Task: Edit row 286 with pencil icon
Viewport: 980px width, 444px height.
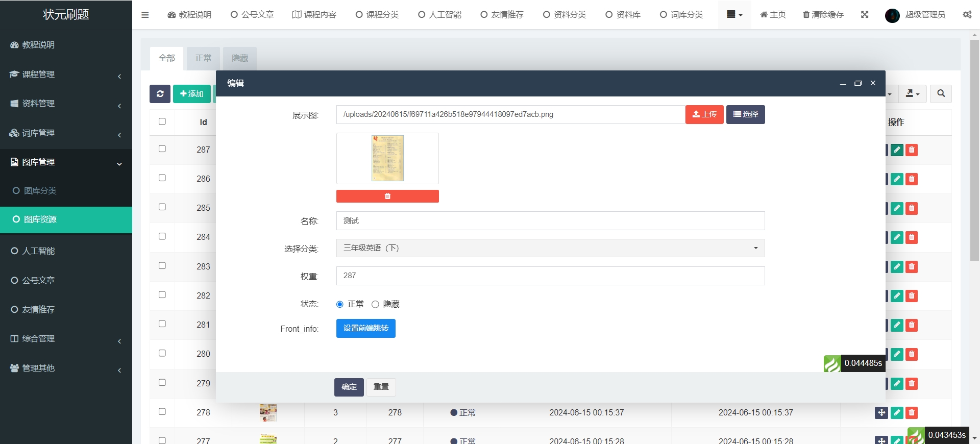Action: pos(897,179)
